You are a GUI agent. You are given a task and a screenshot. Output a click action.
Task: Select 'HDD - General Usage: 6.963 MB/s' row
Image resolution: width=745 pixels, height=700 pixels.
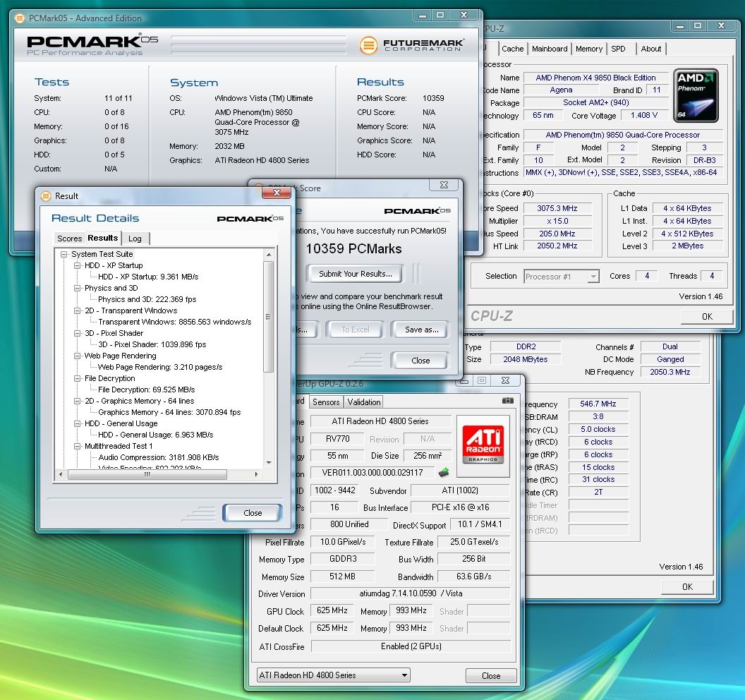tap(155, 435)
